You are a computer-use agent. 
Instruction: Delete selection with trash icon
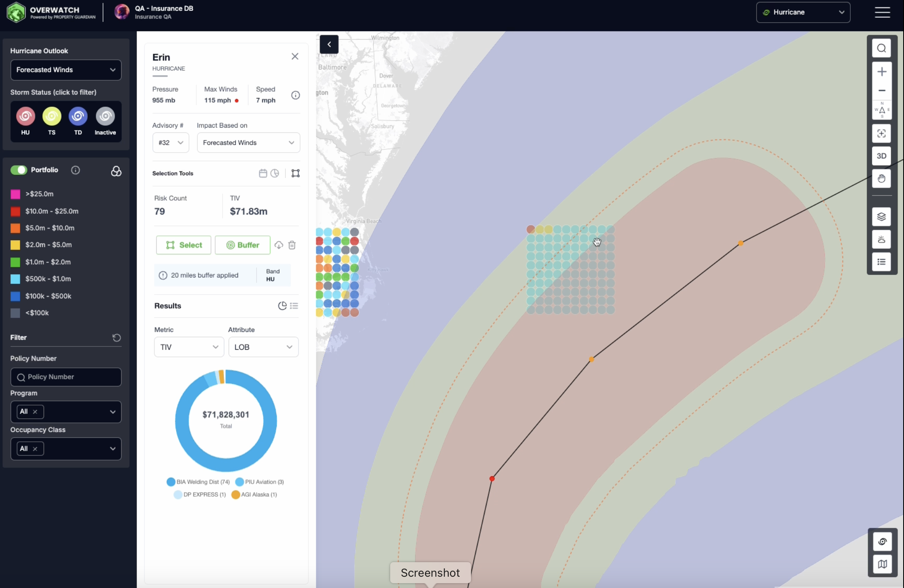click(292, 245)
